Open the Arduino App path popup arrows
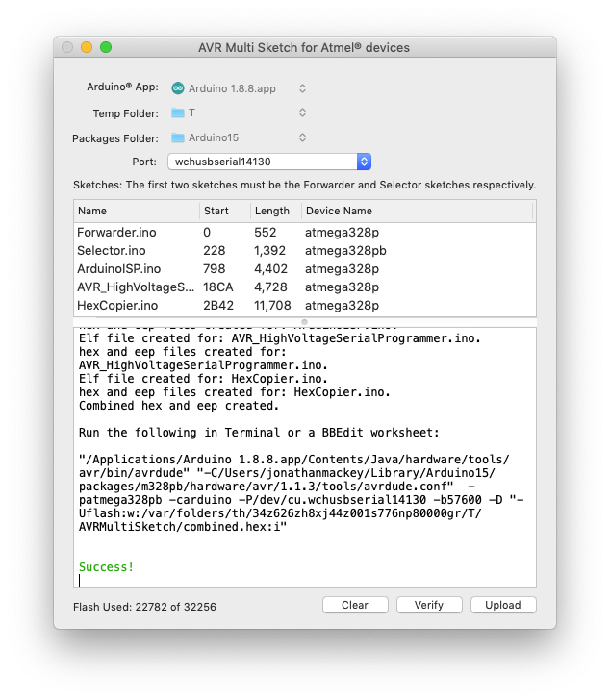The width and height of the screenshot is (610, 700). click(x=302, y=88)
